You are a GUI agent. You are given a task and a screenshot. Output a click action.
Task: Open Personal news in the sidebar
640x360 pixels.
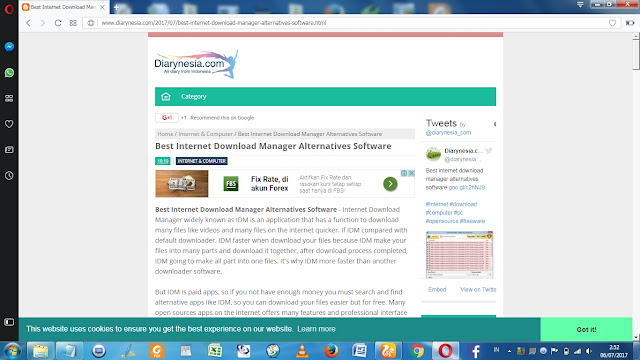[9, 150]
